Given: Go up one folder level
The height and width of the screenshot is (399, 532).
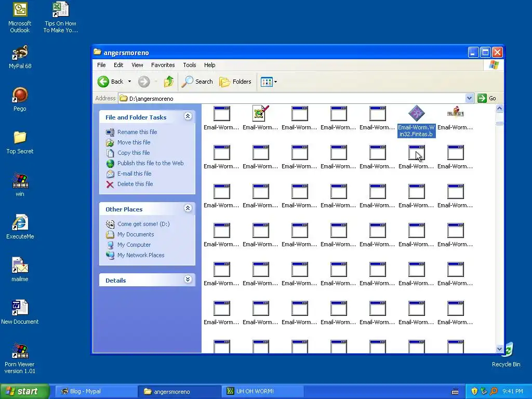Looking at the screenshot, I should [x=169, y=82].
